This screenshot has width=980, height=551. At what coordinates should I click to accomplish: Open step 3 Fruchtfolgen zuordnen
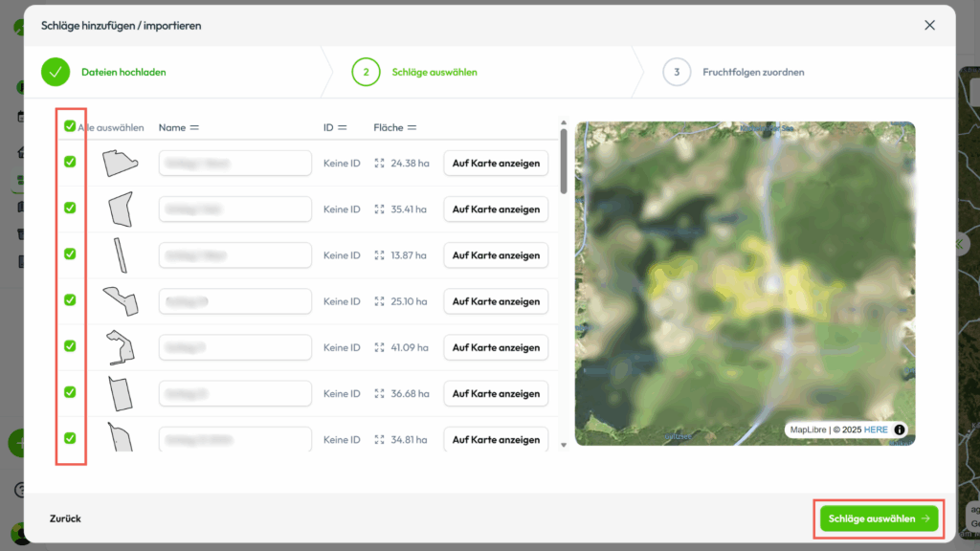coord(752,72)
